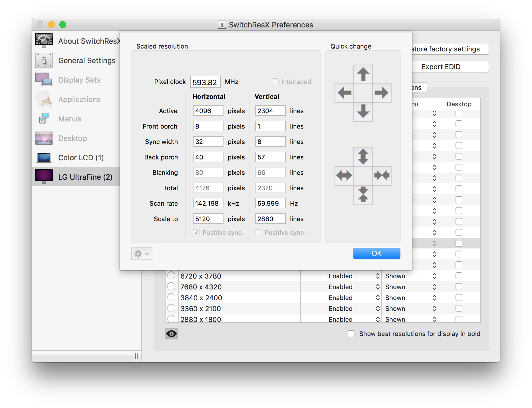The image size is (532, 408).
Task: Click the Export EDID button
Action: click(x=450, y=67)
